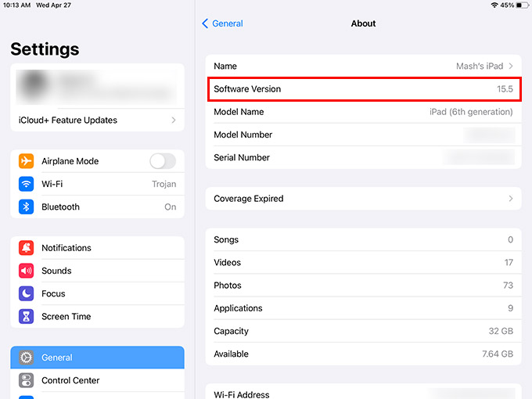Image resolution: width=532 pixels, height=399 pixels.
Task: Open device Name row chevron
Action: click(x=511, y=66)
